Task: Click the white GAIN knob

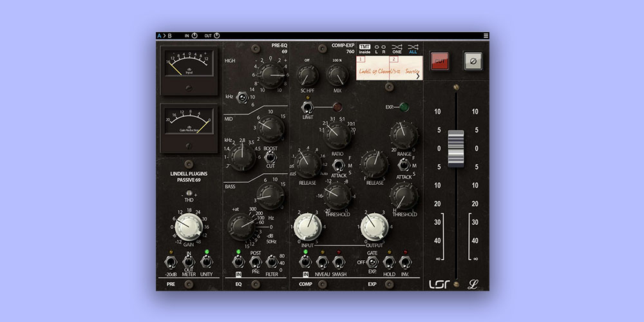Action: click(189, 227)
